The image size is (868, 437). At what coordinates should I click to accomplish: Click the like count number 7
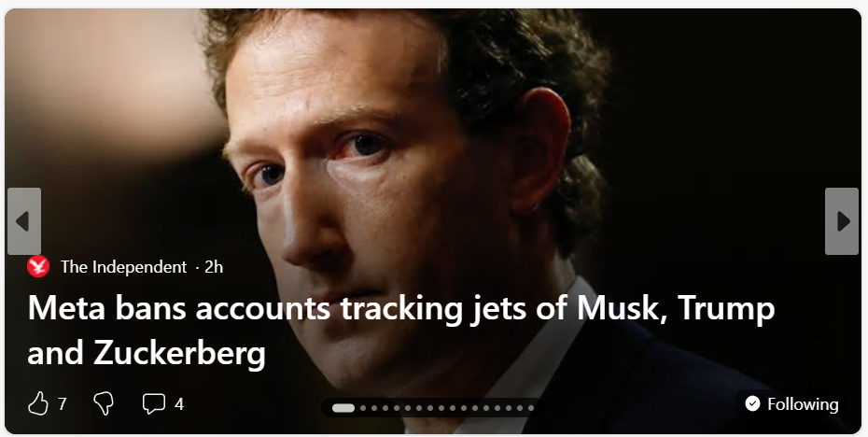[63, 403]
